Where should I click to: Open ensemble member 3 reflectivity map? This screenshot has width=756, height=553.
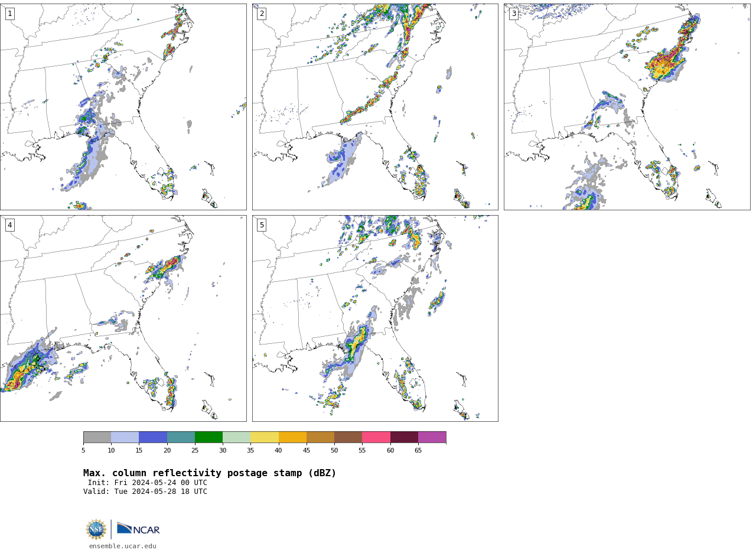(x=627, y=107)
